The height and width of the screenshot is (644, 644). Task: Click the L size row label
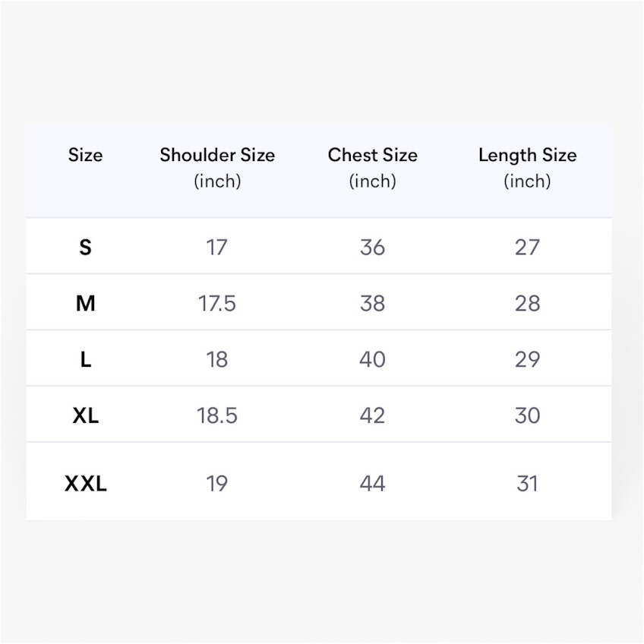(x=85, y=359)
